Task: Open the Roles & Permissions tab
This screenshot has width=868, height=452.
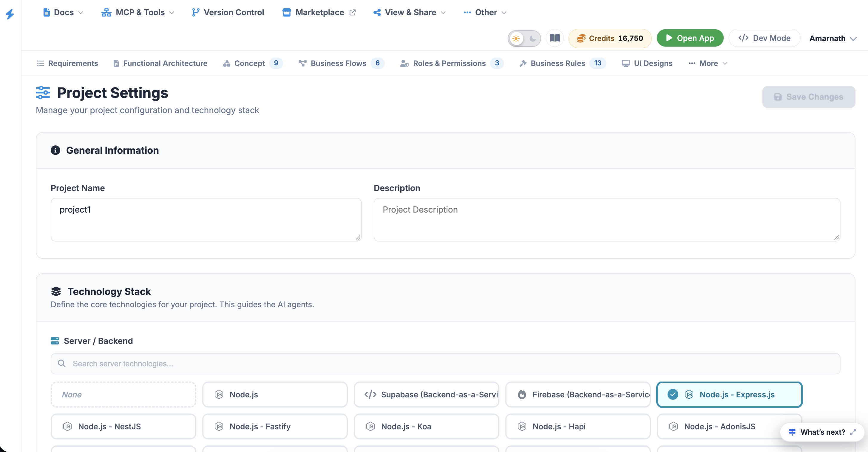Action: 452,63
